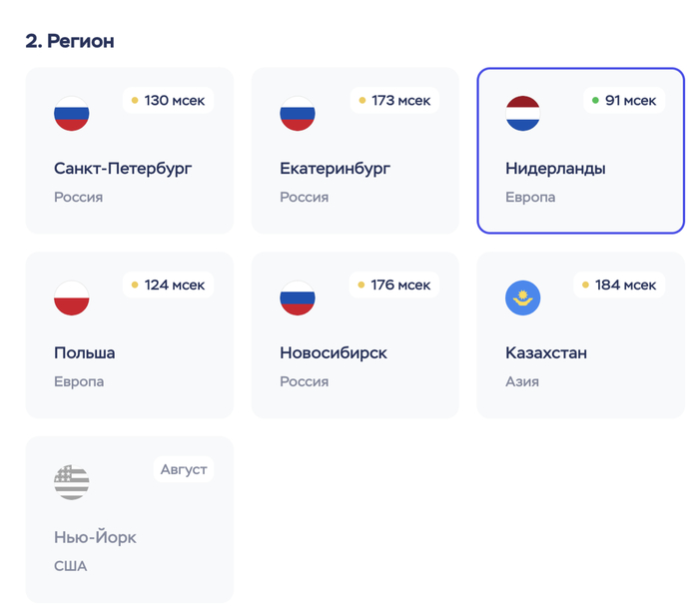Choose the Екатеринбург region option

[354, 170]
